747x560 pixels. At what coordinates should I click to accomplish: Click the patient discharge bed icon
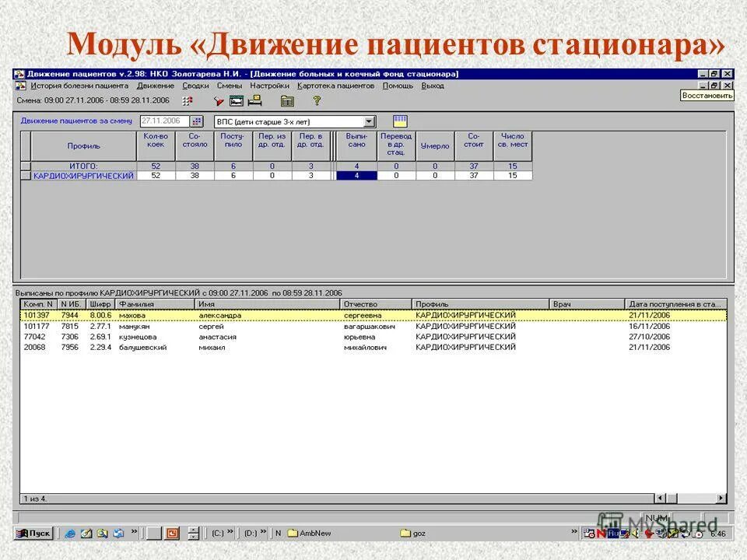256,102
